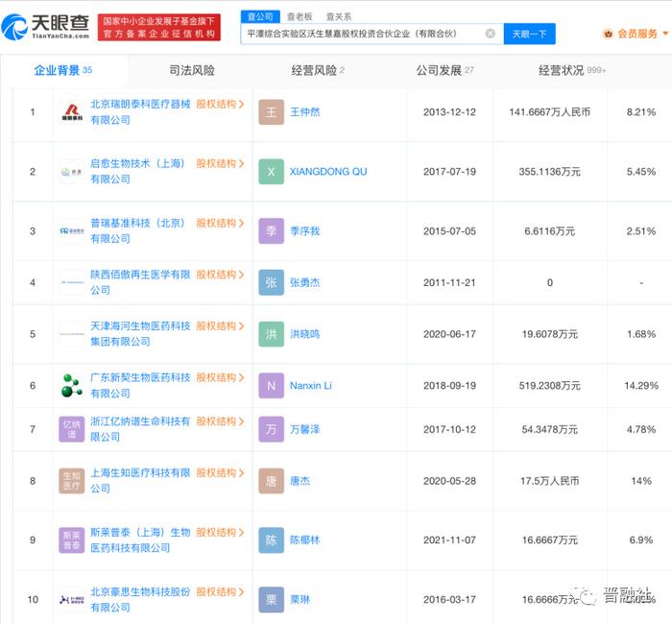Switch to the 经营状况 tab
Viewport: 672px width, 624px height.
tap(572, 70)
